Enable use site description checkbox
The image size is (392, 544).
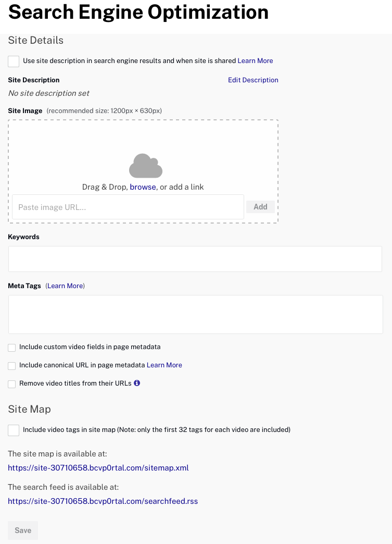(14, 61)
